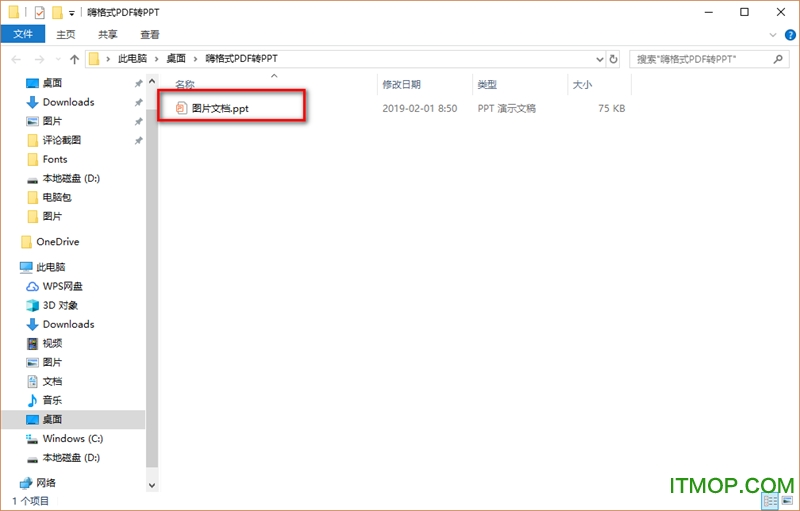800x511 pixels.
Task: Open pinned 桌面 in quick access
Action: point(52,83)
